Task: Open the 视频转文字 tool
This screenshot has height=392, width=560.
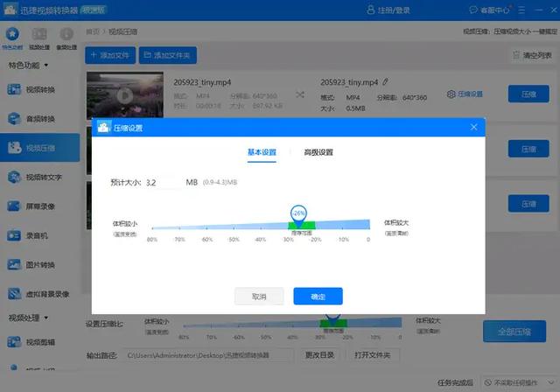Action: click(35, 177)
